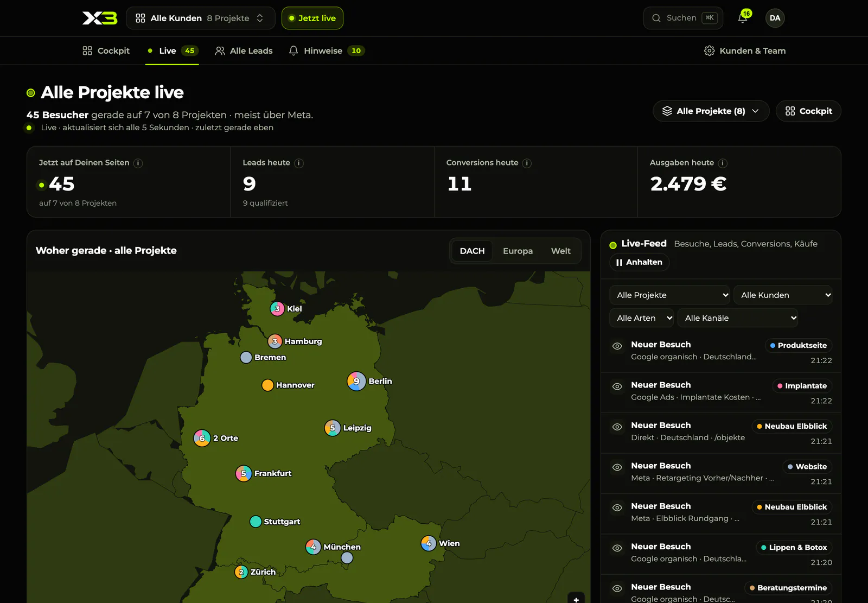The width and height of the screenshot is (868, 603).
Task: Click the Implantate project tag
Action: tap(802, 386)
